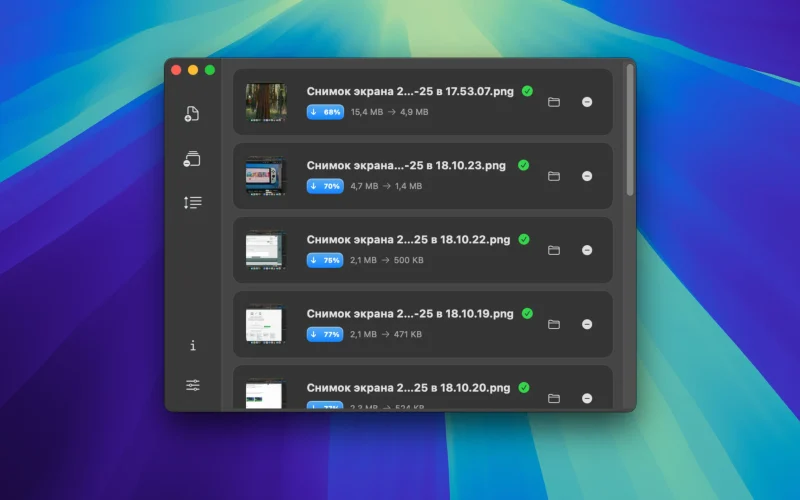Remove 18.10.20.png from the list
Image resolution: width=800 pixels, height=500 pixels.
(587, 398)
